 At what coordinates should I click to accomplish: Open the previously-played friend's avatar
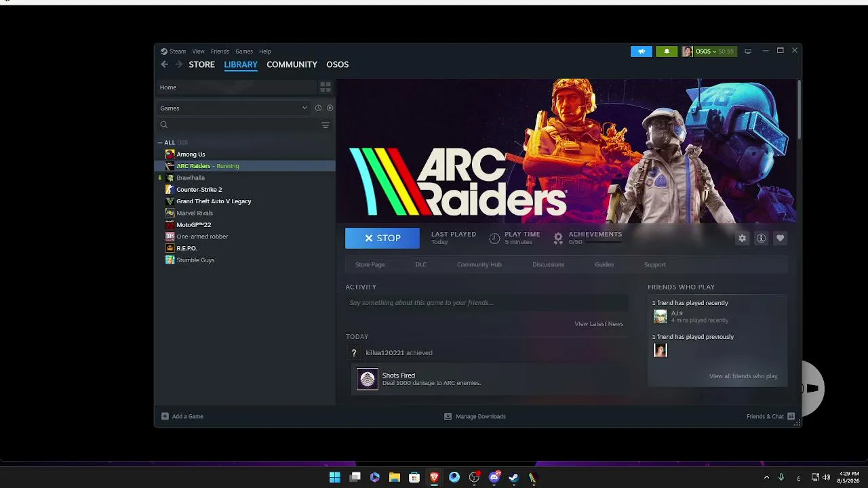(660, 350)
